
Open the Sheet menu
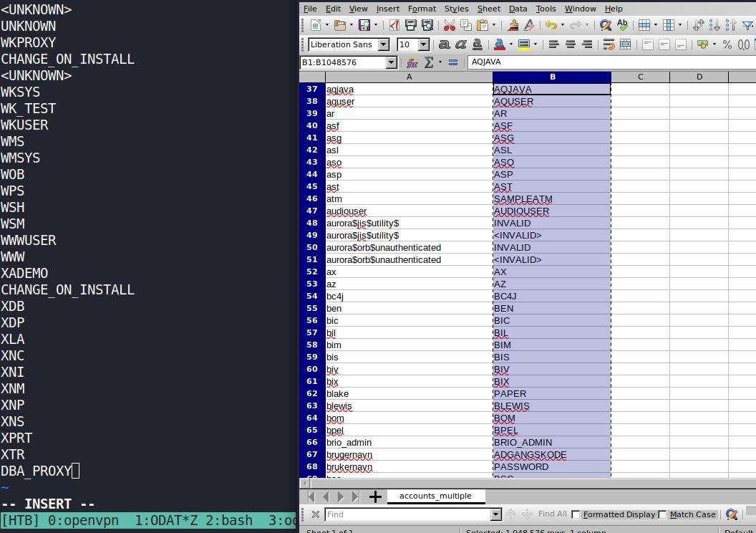(x=488, y=9)
